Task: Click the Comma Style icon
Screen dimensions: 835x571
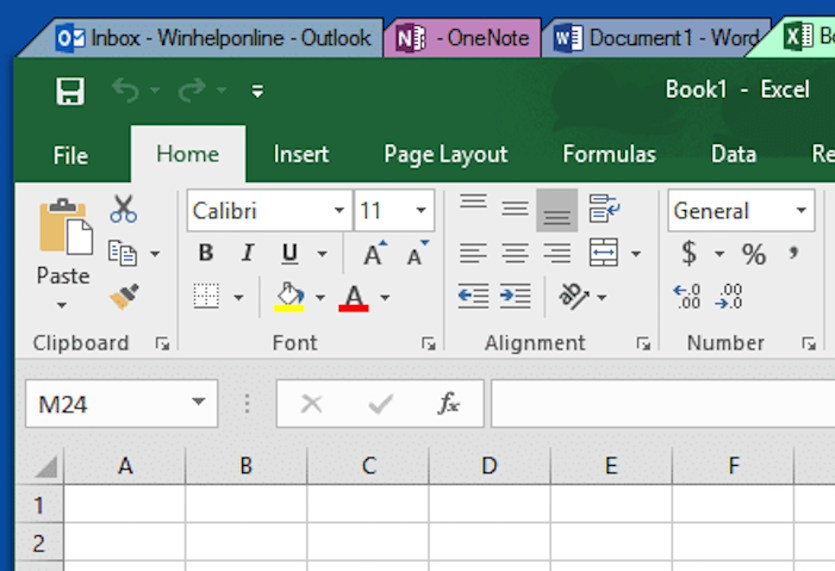Action: (793, 252)
